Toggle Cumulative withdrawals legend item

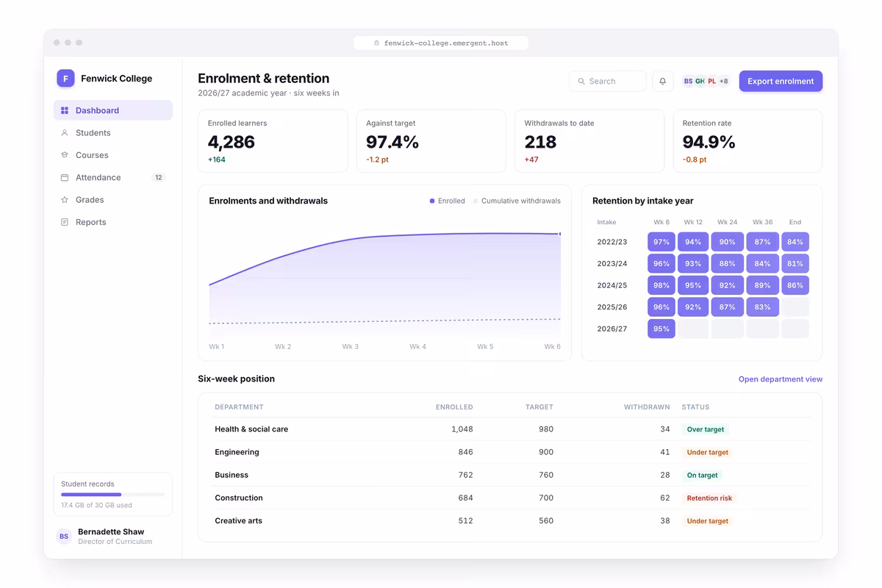517,201
